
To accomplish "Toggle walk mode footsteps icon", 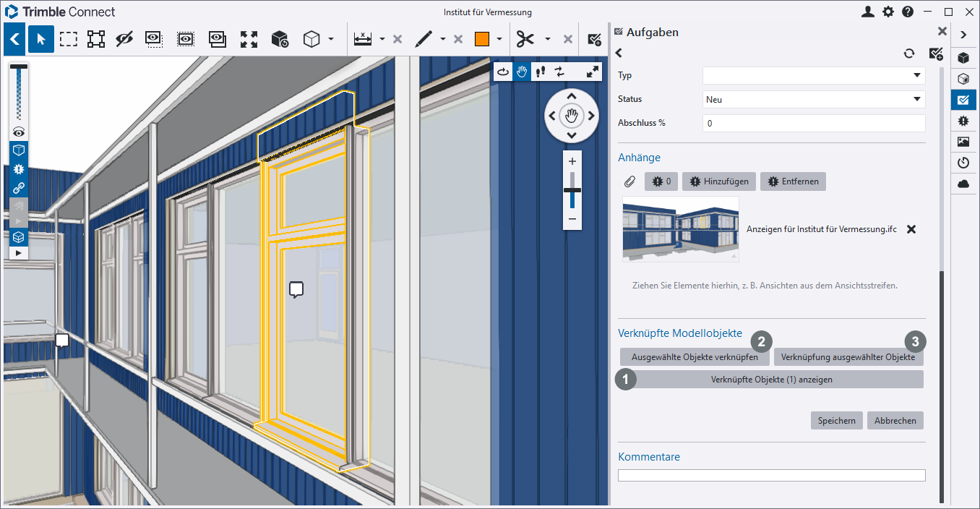I will pos(540,72).
